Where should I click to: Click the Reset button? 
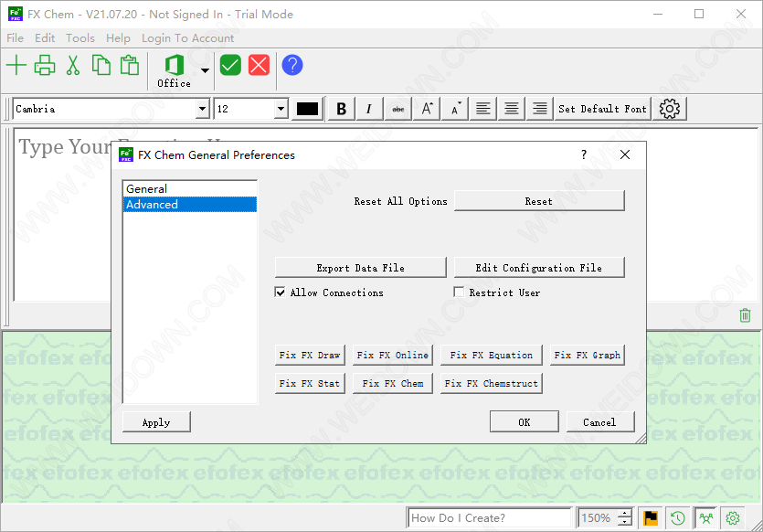click(539, 201)
